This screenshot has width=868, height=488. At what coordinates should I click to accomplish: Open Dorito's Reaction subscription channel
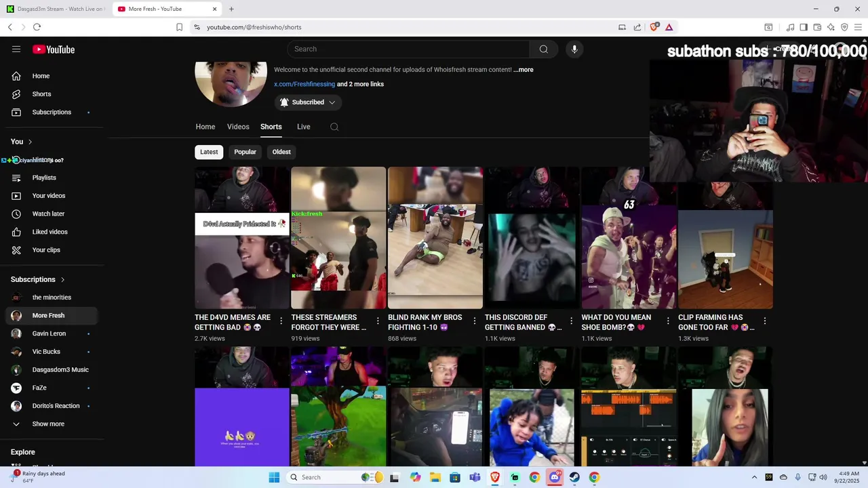(52, 406)
